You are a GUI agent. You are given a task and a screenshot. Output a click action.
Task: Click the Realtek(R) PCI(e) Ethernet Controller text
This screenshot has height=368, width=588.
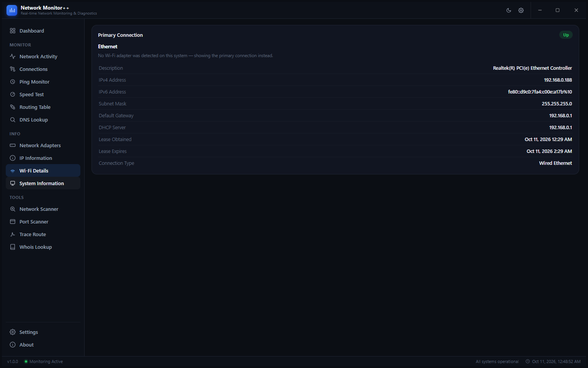point(532,68)
